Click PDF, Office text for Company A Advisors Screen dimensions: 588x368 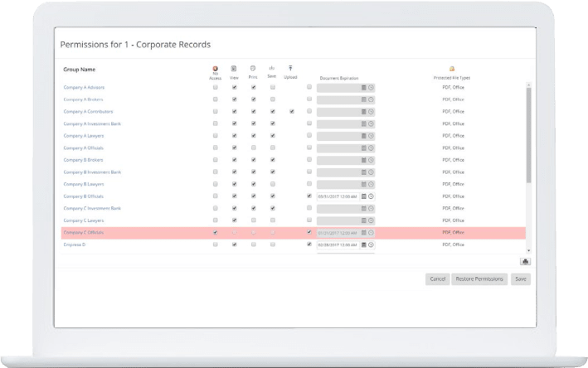pos(453,87)
